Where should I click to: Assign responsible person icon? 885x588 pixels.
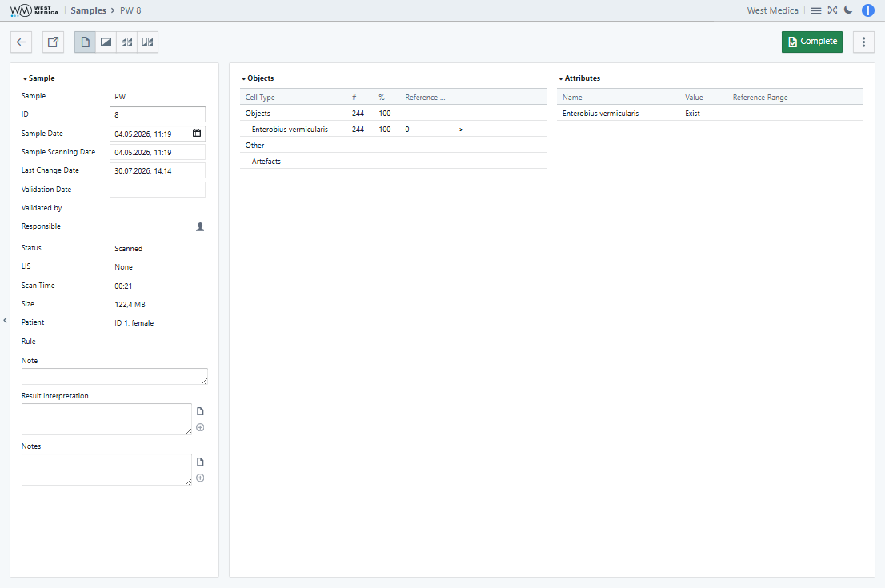pos(200,227)
